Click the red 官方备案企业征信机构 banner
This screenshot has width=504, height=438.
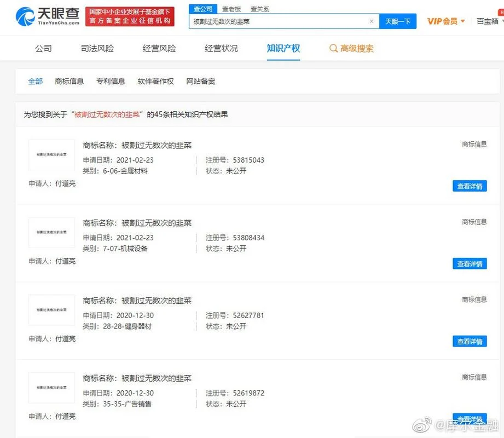pyautogui.click(x=130, y=16)
